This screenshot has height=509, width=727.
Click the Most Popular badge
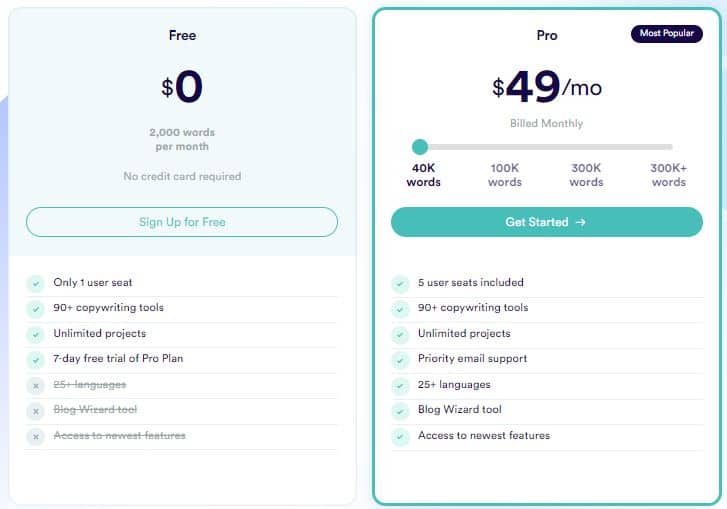tap(667, 33)
